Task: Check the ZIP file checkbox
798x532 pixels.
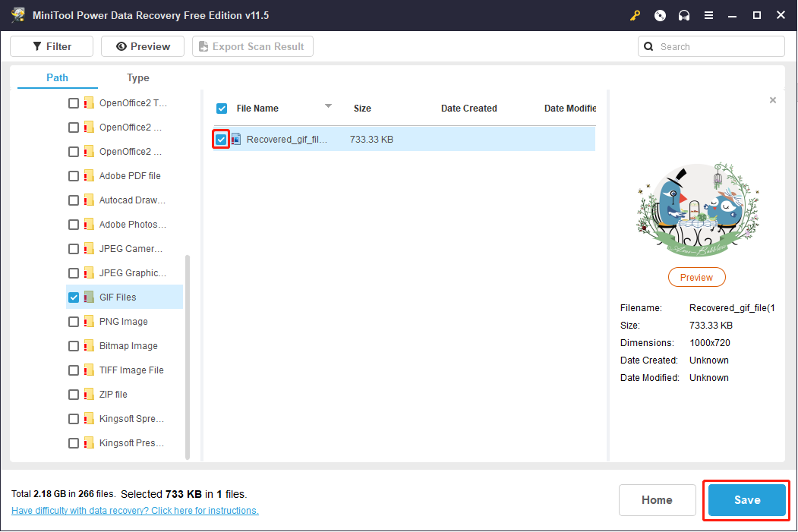Action: click(74, 395)
